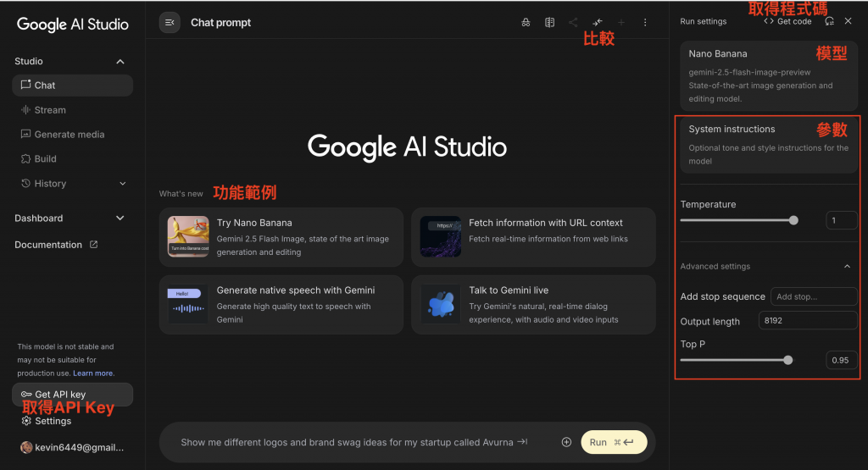Click the Build icon in the sidebar
This screenshot has height=470, width=868.
25,158
